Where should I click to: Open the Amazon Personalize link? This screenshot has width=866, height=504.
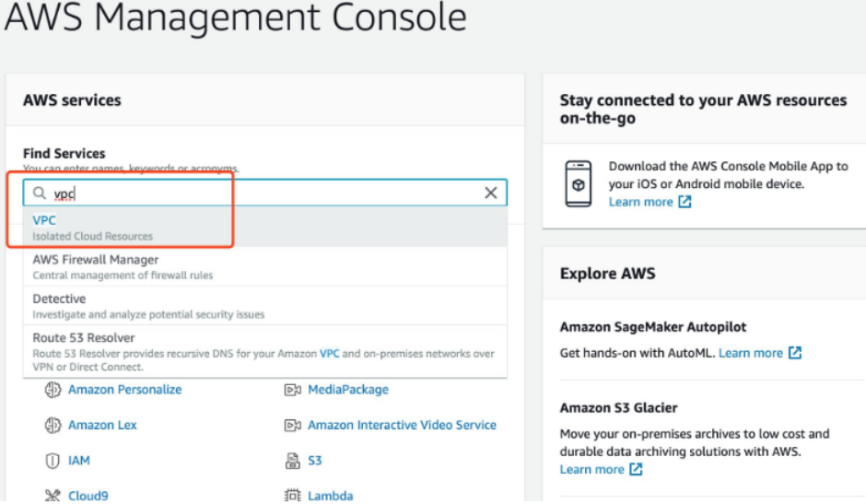(x=124, y=390)
